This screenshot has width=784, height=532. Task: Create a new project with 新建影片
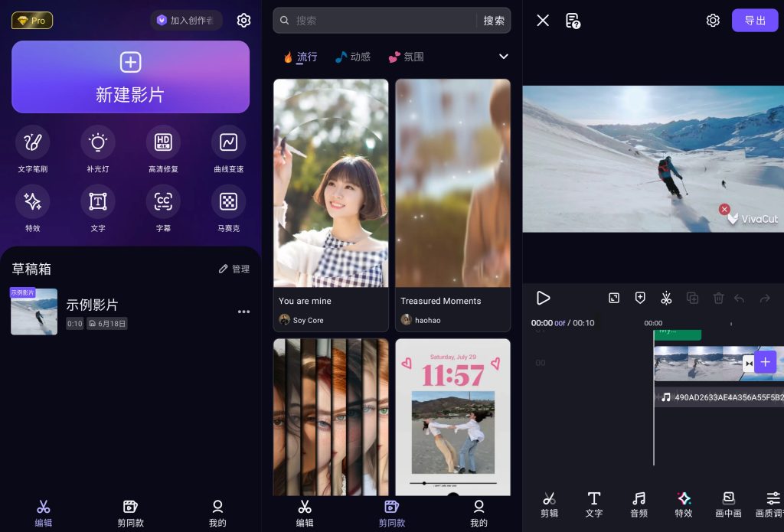click(130, 77)
